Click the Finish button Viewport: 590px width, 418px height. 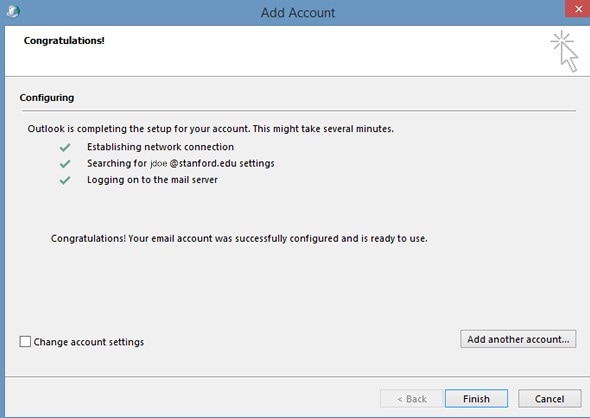click(x=476, y=398)
